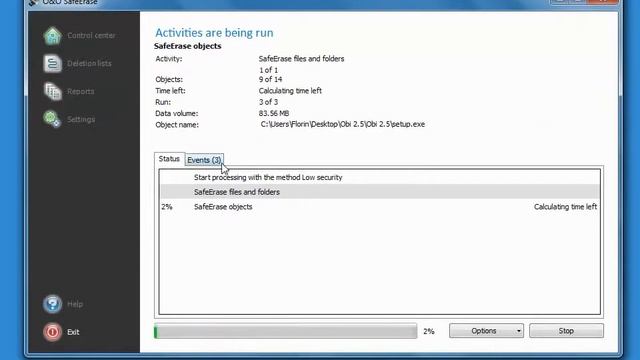
Task: Click the Settings gear icon
Action: (x=52, y=119)
